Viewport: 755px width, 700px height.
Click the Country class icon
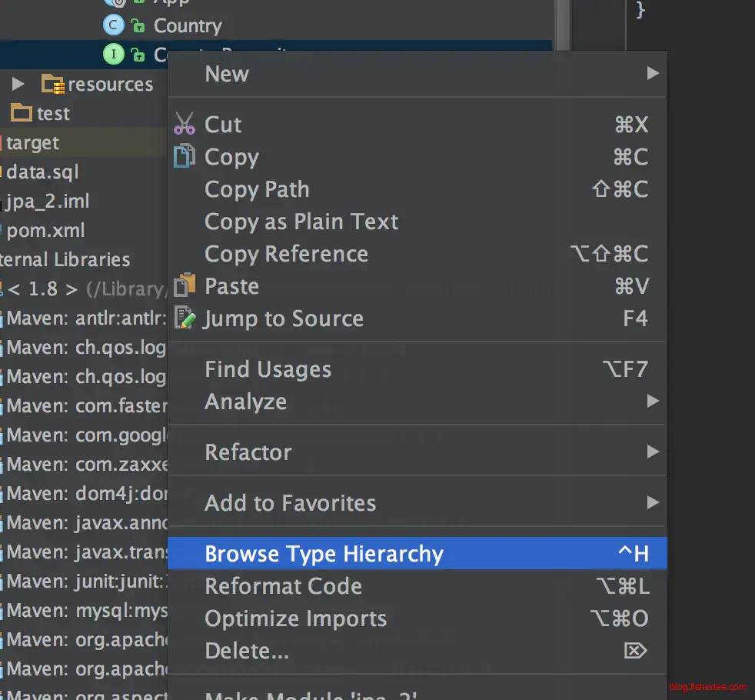(x=113, y=25)
